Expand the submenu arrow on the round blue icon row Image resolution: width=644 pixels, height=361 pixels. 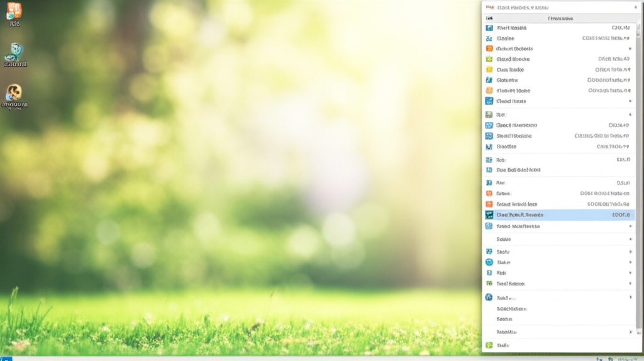click(630, 262)
